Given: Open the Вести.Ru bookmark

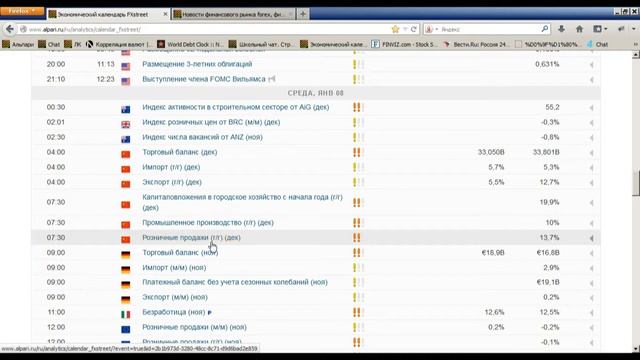Looking at the screenshot, I should (x=476, y=44).
